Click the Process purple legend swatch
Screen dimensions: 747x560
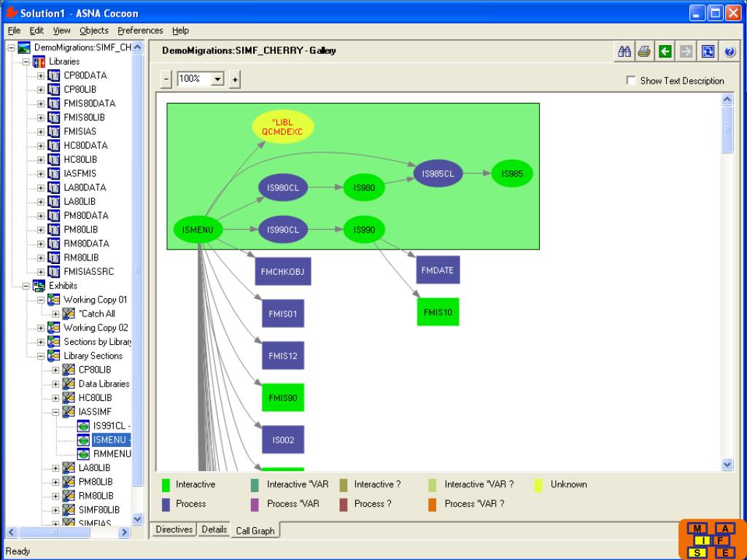(x=166, y=505)
